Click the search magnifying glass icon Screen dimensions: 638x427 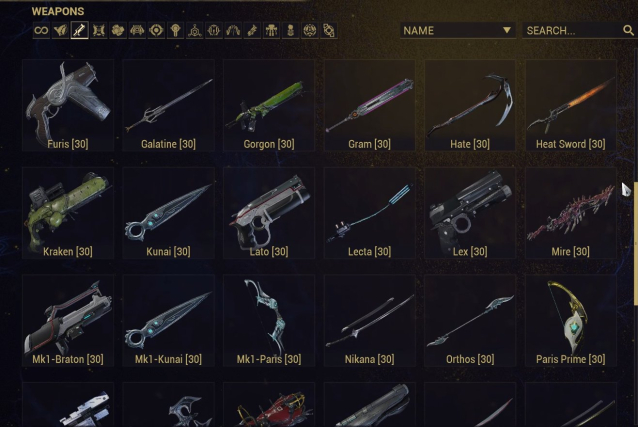click(628, 30)
